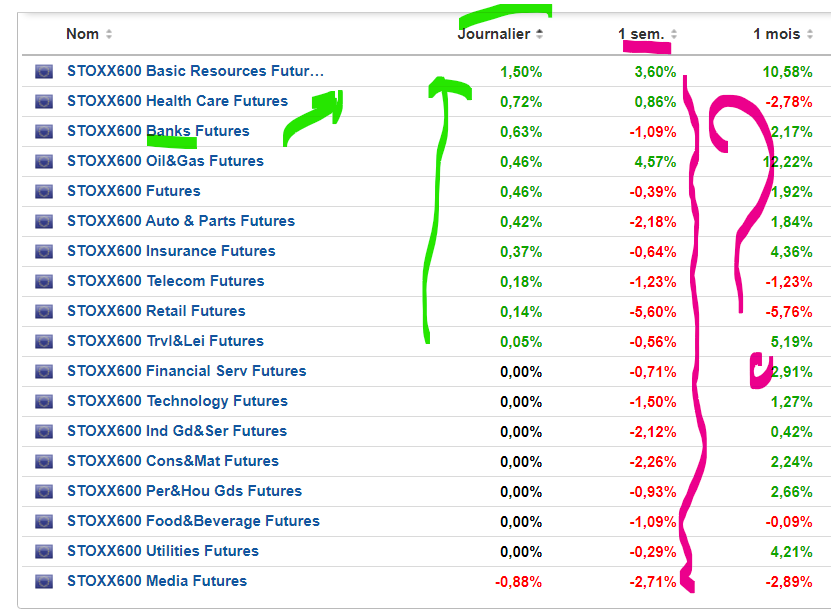Open STOXX600 Trvl&Lei Futures link
Viewport: 831px width, 615px height.
(x=165, y=341)
